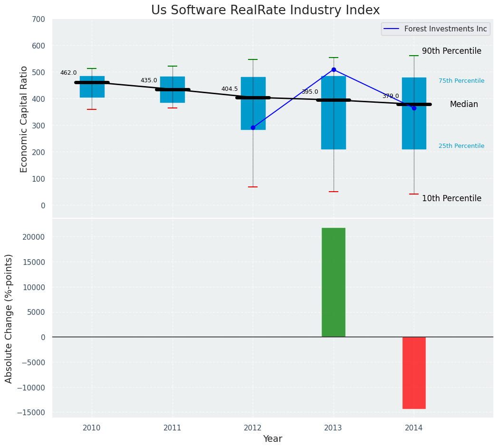Click the x-axis tick label '2014'
This screenshot has height=448, width=498.
click(x=413, y=428)
